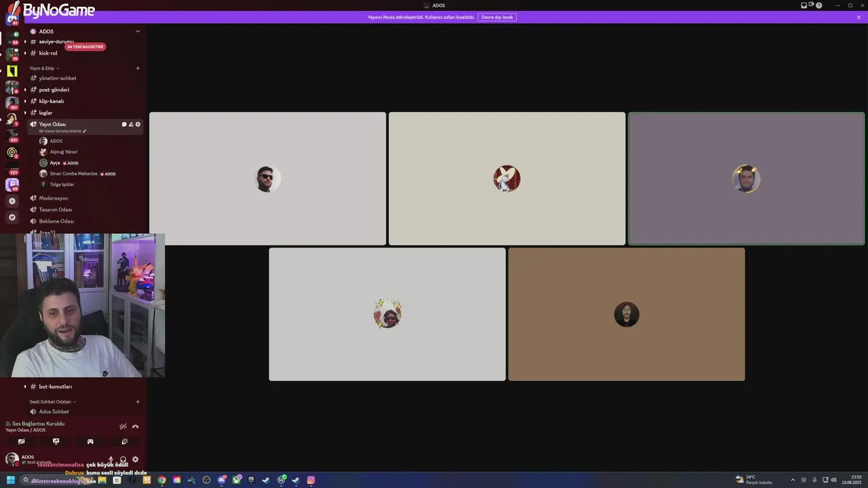
Task: Add channel to Sesli Sohbet Odaları
Action: point(138,401)
